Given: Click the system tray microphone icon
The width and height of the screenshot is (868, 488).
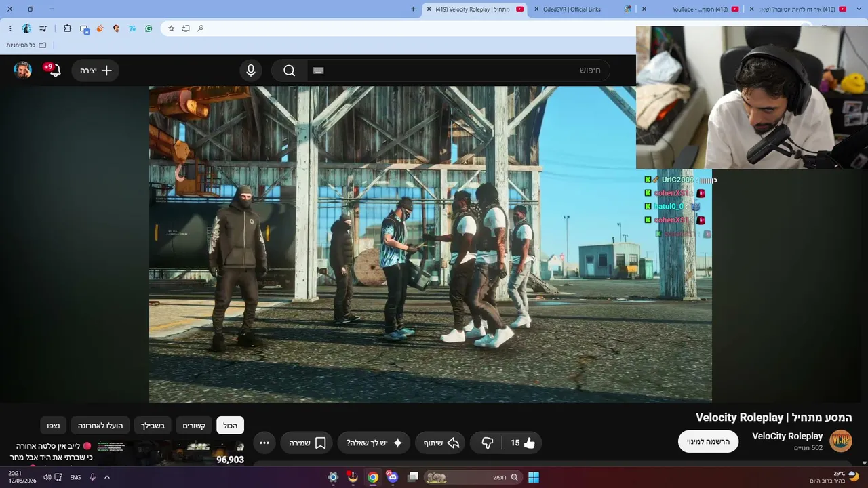Looking at the screenshot, I should (x=92, y=477).
